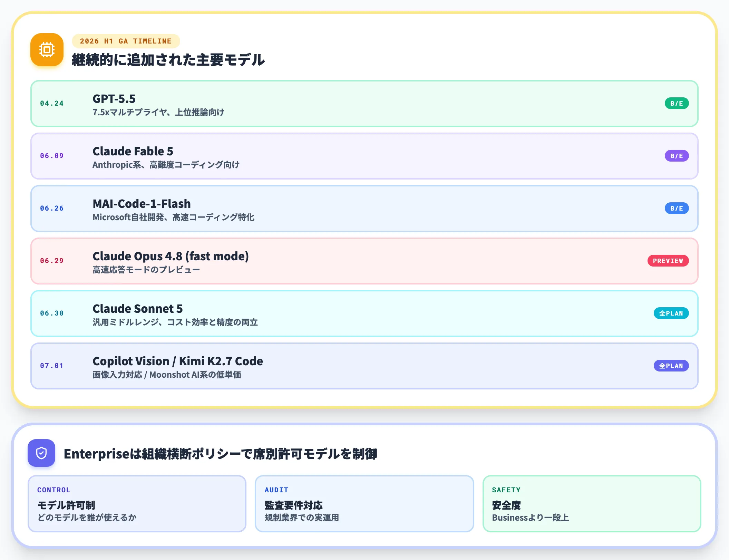Click the purple B/E badge on Claude Fable 5
Viewport: 729px width, 560px height.
tap(677, 156)
